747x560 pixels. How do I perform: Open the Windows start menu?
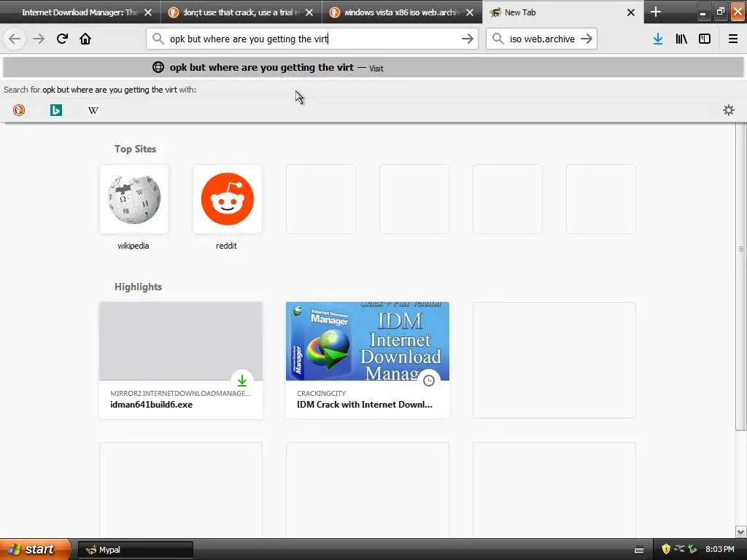coord(35,549)
